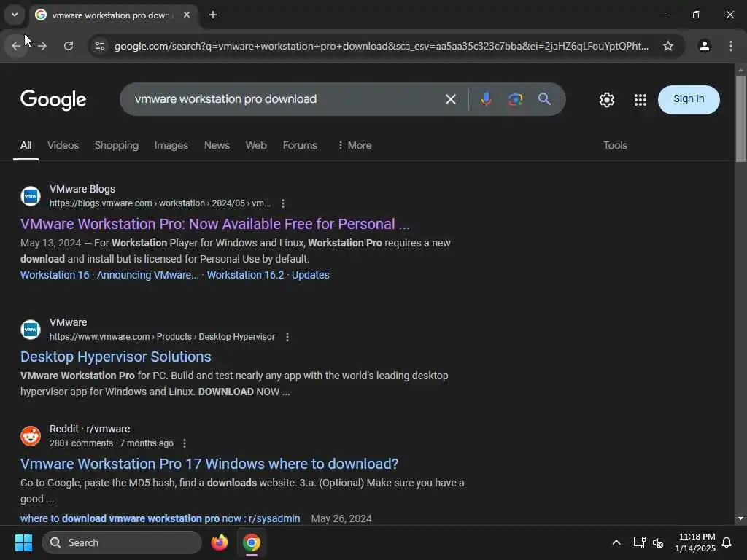Click the scrollbar up arrow
Viewport: 747px width, 560px height.
pos(740,70)
